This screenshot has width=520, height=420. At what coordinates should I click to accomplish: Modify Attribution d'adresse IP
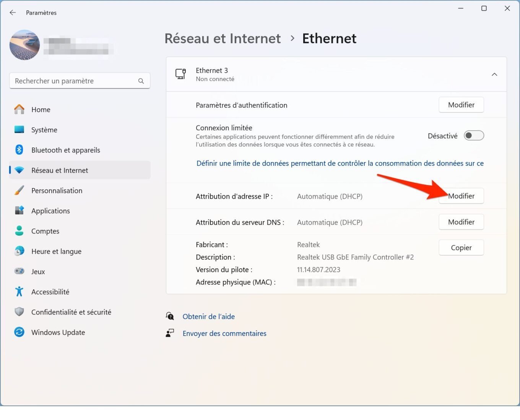coord(461,196)
